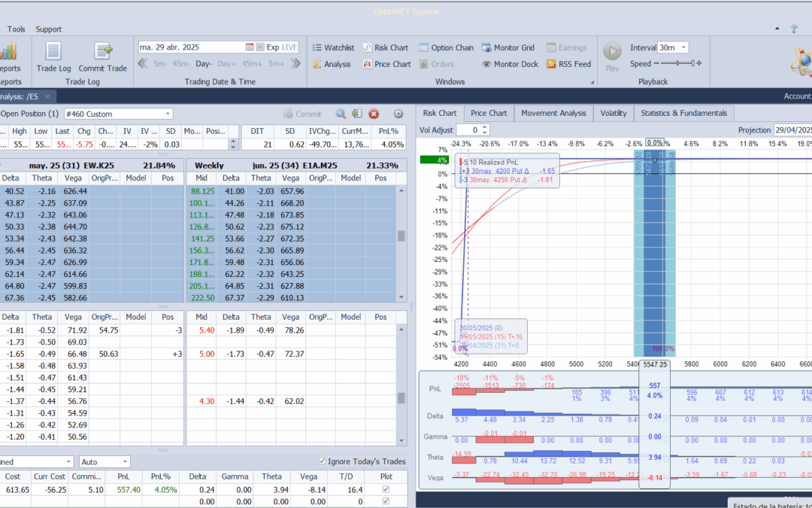
Task: Close the Analysis: /ES tab
Action: point(47,96)
